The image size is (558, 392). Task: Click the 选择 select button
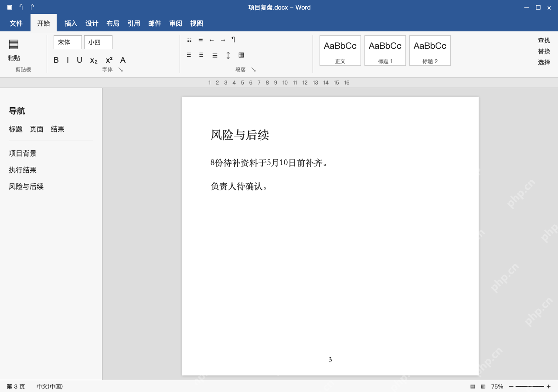click(544, 62)
